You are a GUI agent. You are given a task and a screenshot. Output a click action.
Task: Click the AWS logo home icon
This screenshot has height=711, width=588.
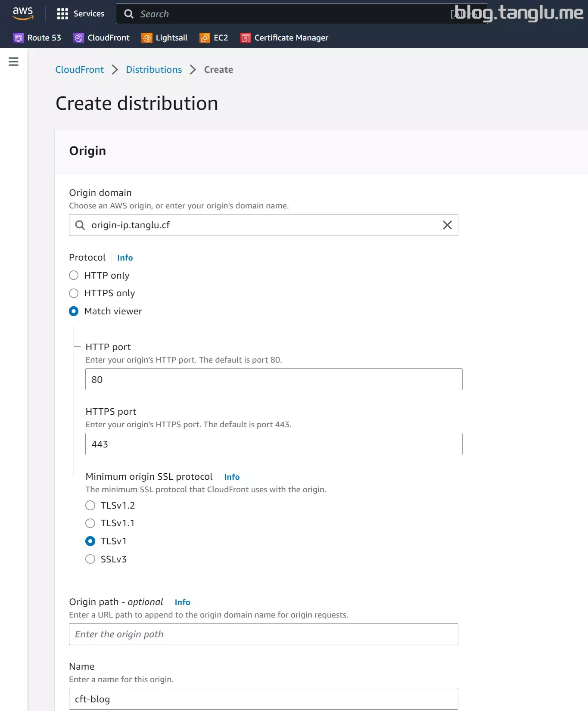(23, 13)
